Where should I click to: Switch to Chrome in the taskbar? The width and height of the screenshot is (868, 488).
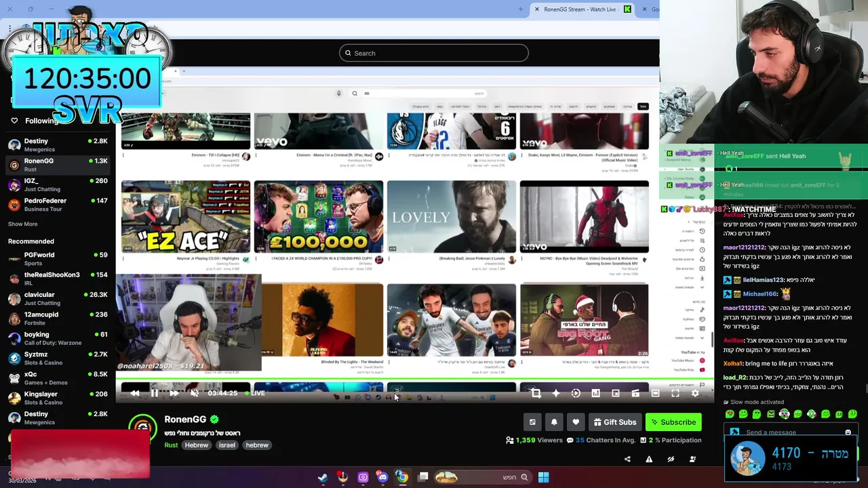(402, 477)
